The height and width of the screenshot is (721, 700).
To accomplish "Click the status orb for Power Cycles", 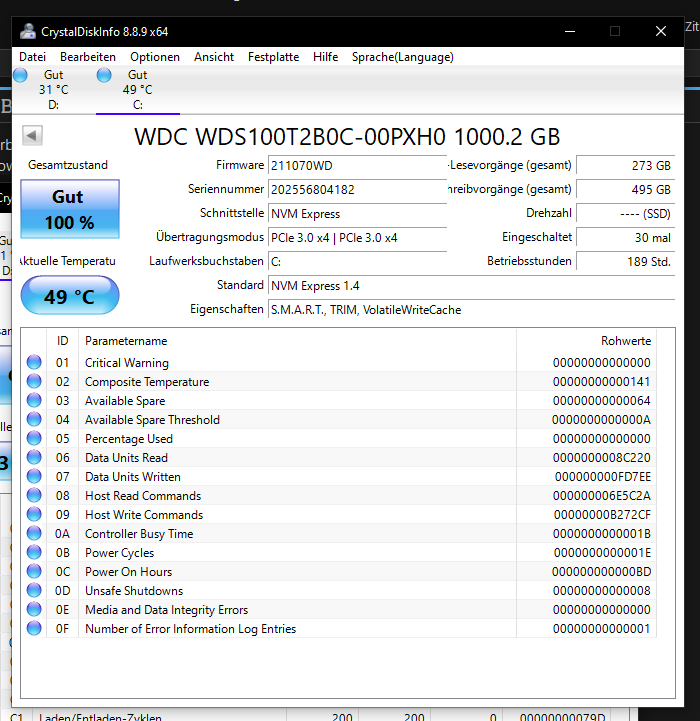I will (x=34, y=552).
